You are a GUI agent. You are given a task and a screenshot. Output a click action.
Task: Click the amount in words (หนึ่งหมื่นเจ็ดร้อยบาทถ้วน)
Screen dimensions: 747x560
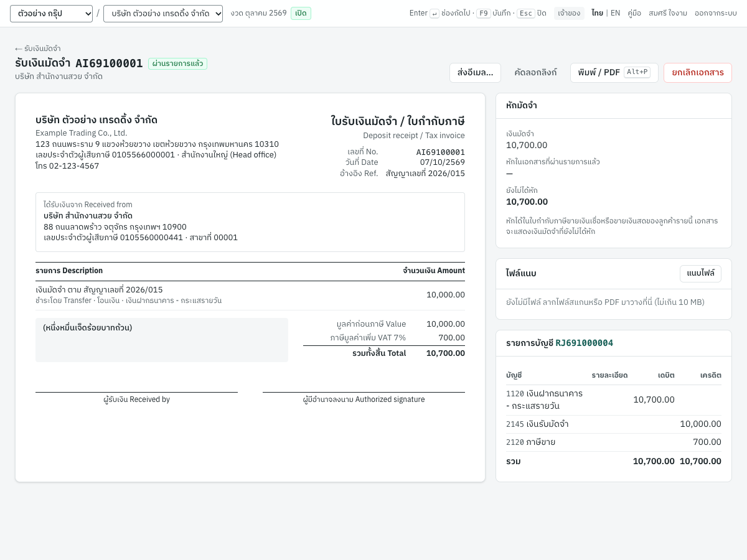(x=88, y=328)
